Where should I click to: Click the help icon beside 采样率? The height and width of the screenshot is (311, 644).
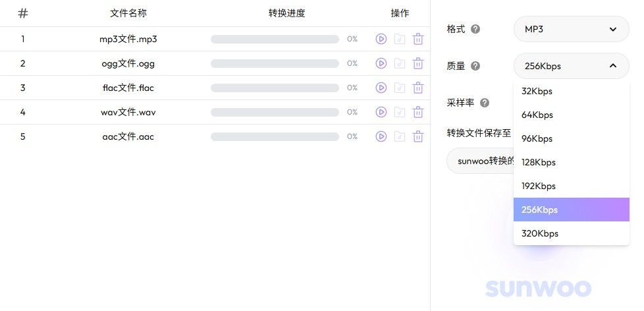(485, 103)
